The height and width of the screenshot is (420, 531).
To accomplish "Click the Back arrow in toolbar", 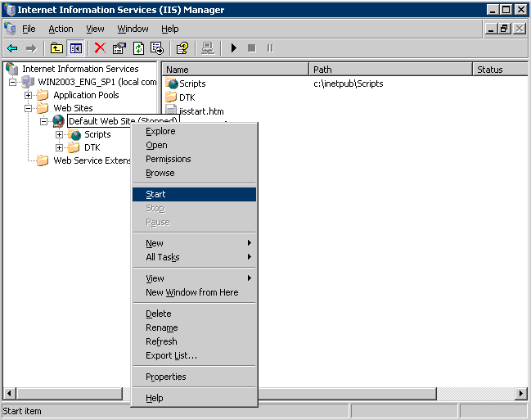I will tap(12, 48).
